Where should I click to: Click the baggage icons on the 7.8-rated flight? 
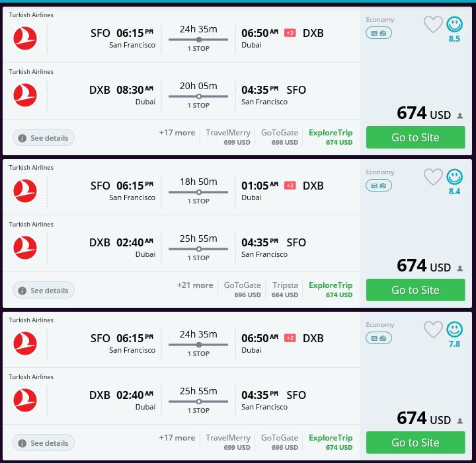tap(379, 338)
